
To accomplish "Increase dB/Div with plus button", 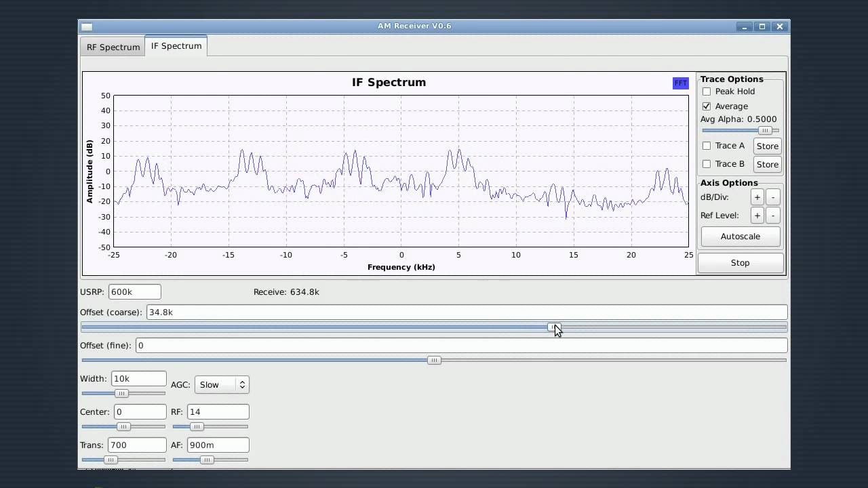I will point(757,197).
